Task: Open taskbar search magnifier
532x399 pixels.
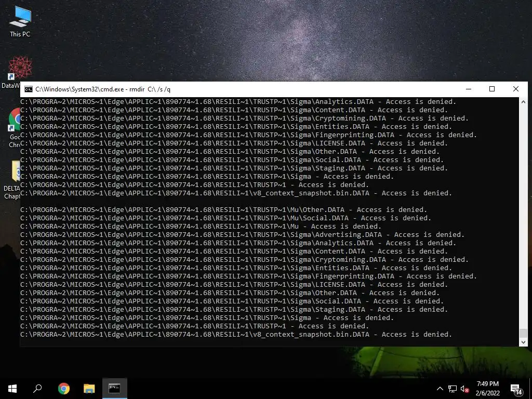Action: pos(37,389)
